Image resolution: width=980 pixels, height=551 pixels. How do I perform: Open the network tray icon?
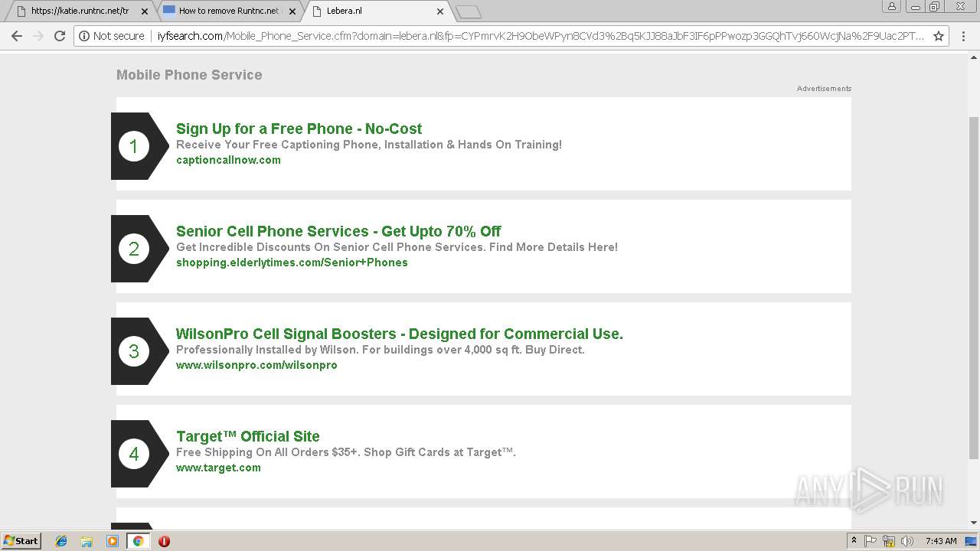pos(889,541)
